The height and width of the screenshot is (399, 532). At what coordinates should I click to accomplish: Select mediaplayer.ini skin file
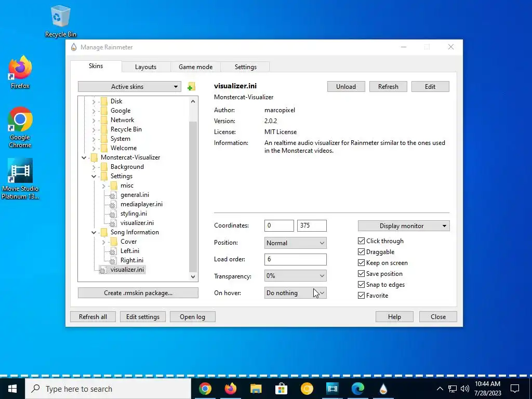(141, 204)
